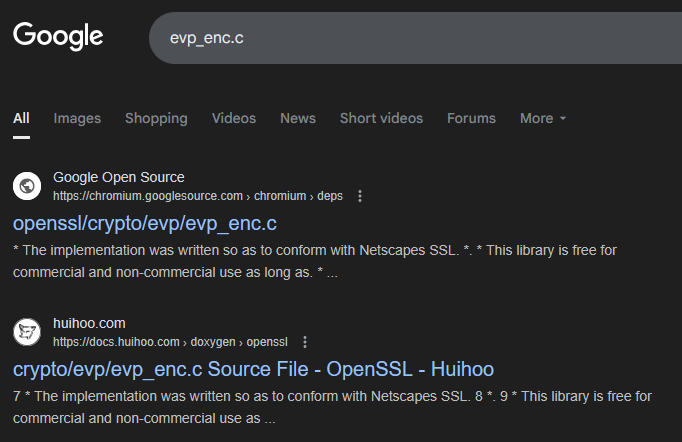This screenshot has height=442, width=682.
Task: Open the evp_enc.c Source File Huihoo link
Action: (253, 368)
